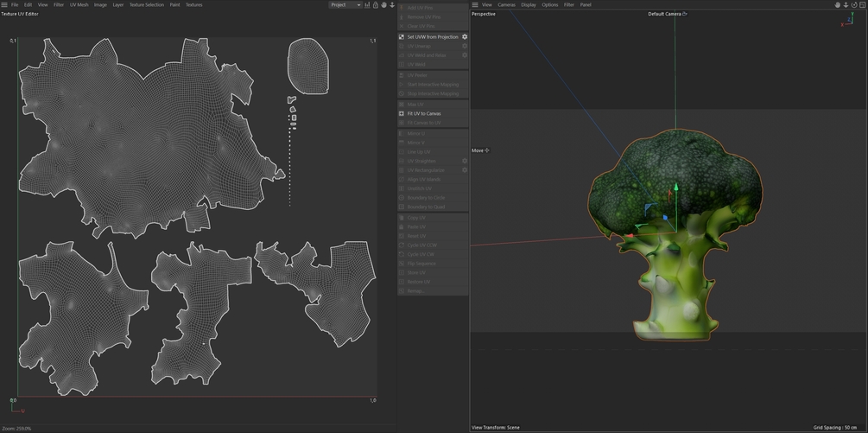Click the viewport dolly arrow icon
The image size is (868, 433).
[846, 4]
